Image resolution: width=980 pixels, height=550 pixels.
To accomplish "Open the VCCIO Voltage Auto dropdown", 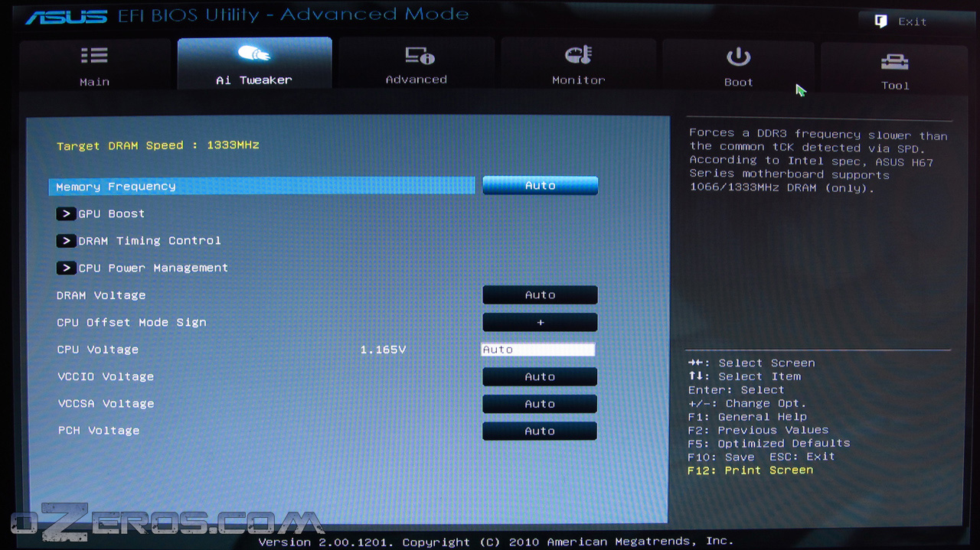I will tap(540, 376).
